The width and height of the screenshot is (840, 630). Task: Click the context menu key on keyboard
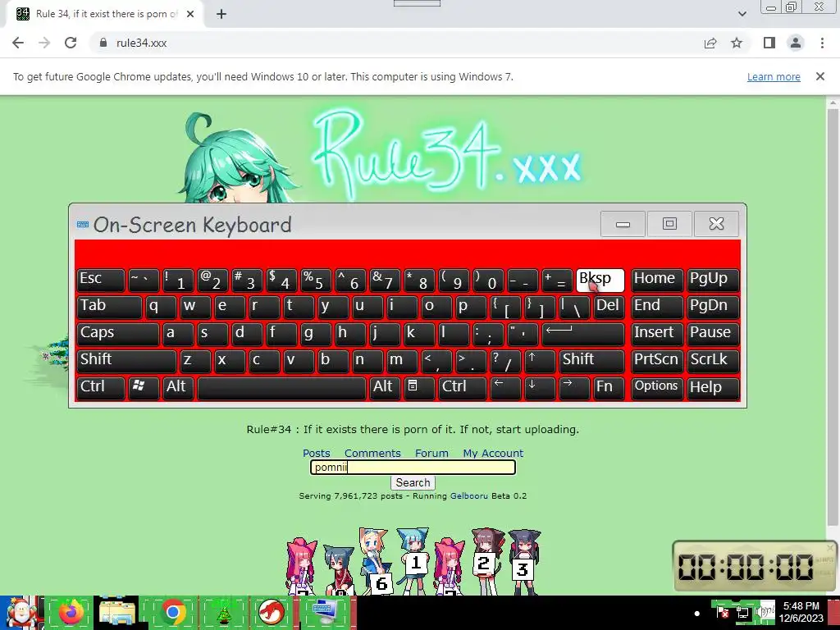pyautogui.click(x=419, y=388)
